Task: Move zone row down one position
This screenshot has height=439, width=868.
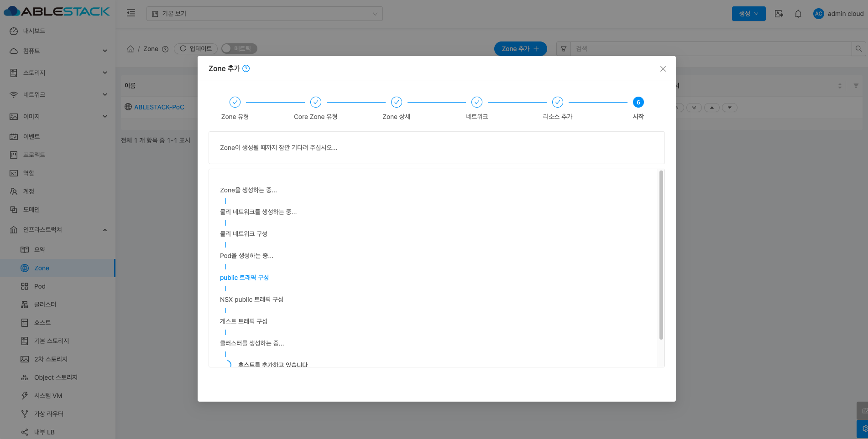Action: pyautogui.click(x=730, y=108)
